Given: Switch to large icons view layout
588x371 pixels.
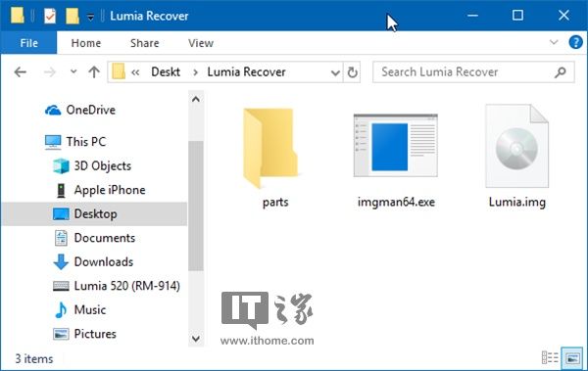Looking at the screenshot, I should point(572,357).
